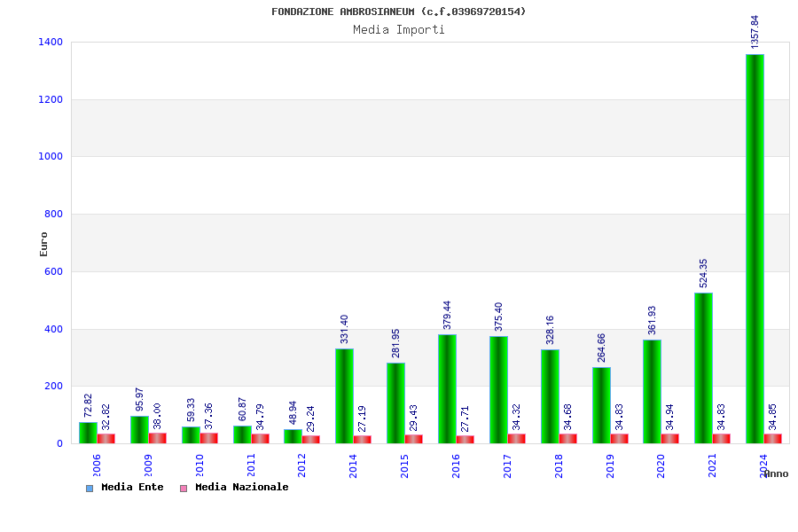Click the 2015 year axis label

404,465
